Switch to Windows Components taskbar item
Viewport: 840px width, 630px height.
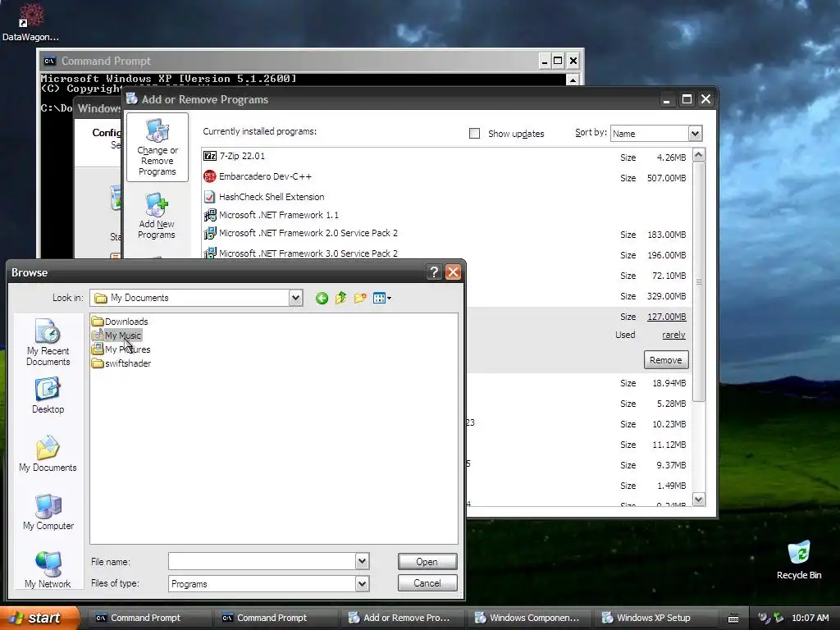[531, 618]
